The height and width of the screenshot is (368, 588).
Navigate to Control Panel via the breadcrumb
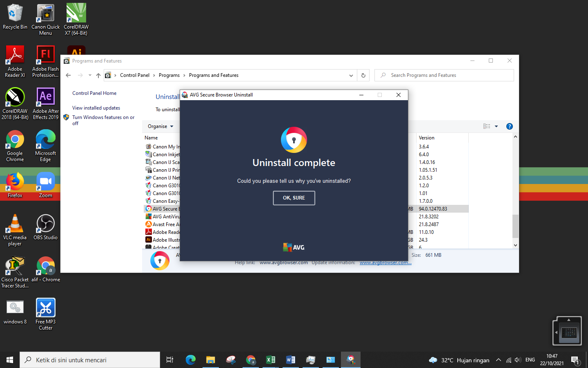coord(135,75)
